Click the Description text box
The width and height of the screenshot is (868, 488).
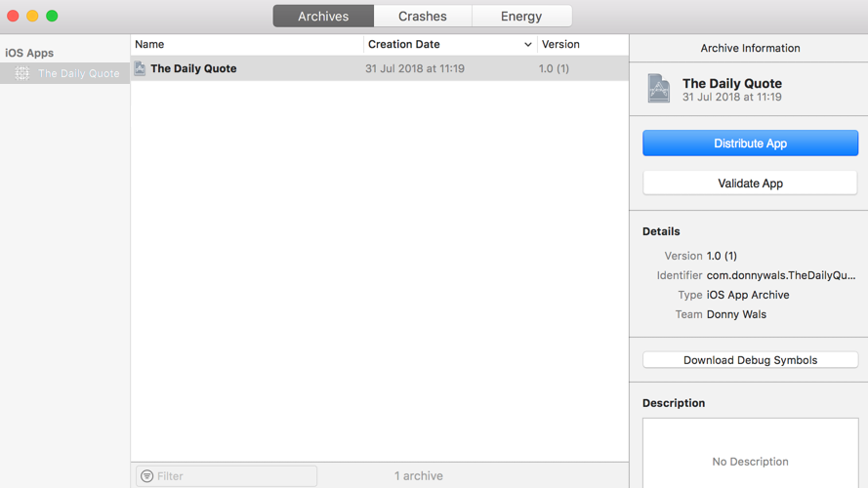tap(750, 453)
